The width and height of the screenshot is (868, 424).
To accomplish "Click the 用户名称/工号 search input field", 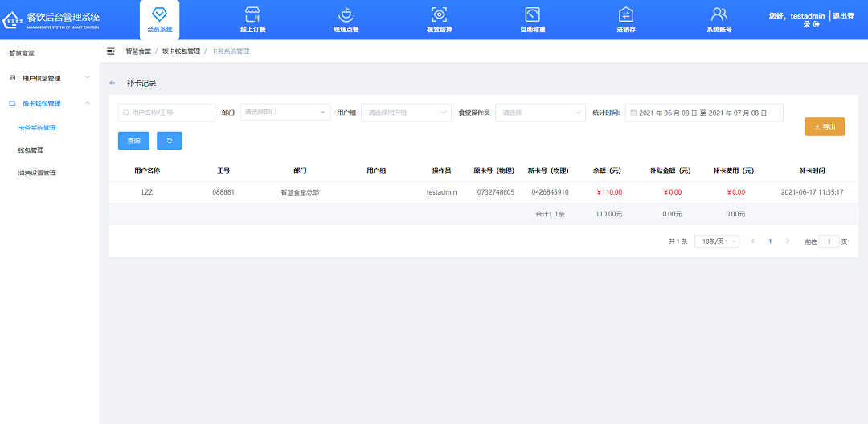I will [167, 113].
